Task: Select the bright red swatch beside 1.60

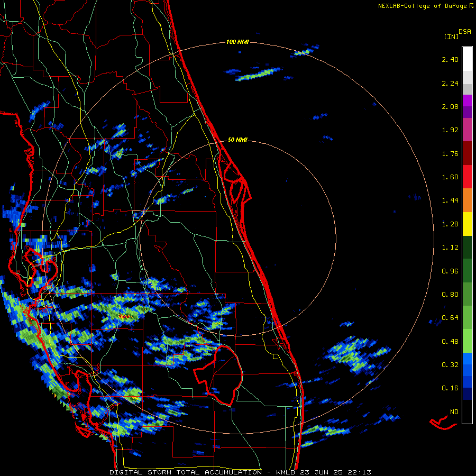Action: [467, 177]
